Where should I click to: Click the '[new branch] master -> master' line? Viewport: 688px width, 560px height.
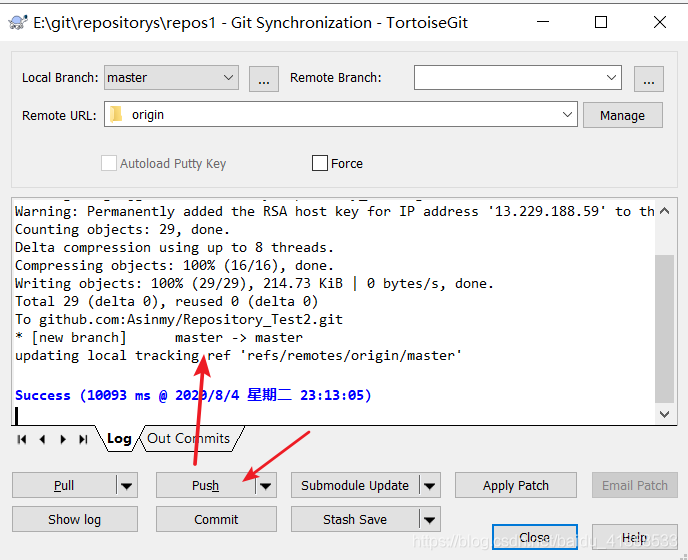coord(159,337)
